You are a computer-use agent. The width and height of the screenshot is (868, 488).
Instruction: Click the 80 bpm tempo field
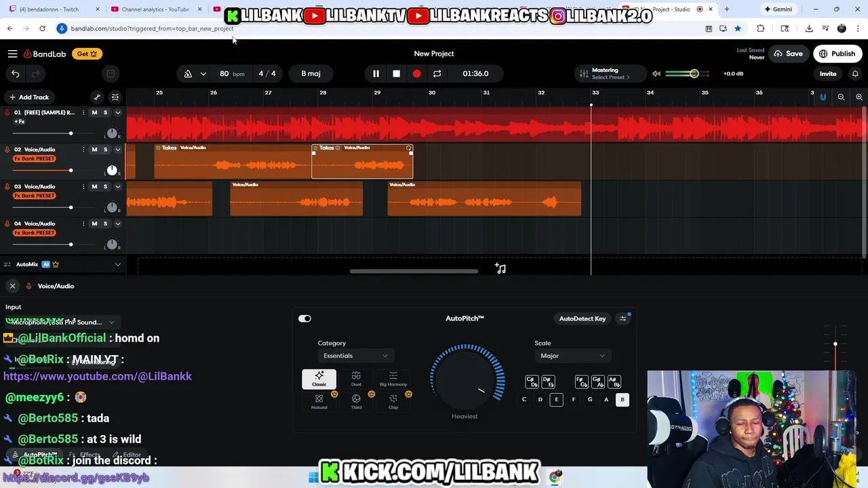point(231,73)
